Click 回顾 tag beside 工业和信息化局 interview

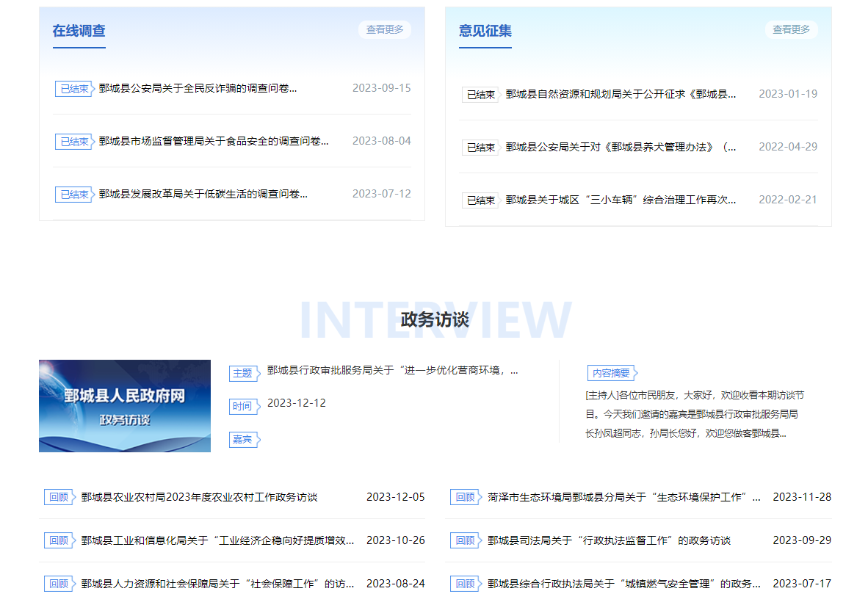tap(59, 540)
